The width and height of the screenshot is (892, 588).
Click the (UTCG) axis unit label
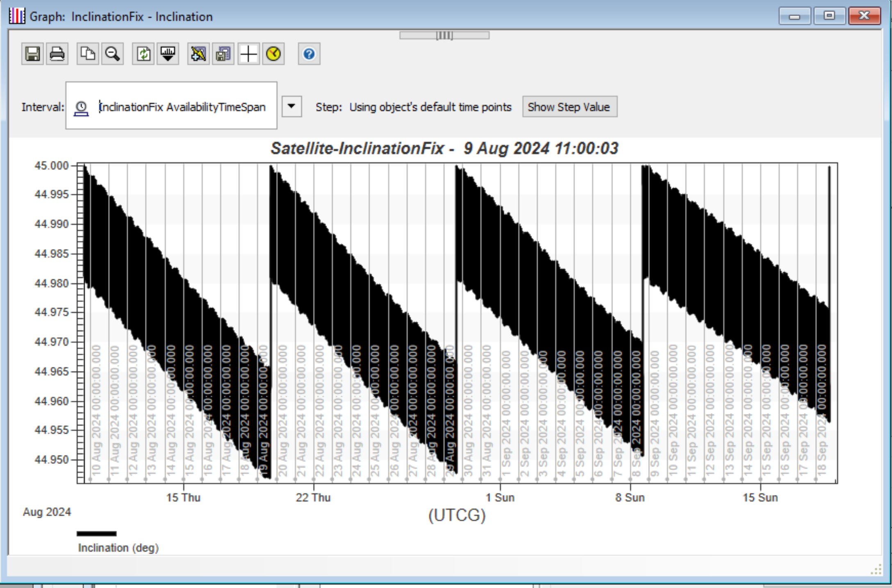457,515
